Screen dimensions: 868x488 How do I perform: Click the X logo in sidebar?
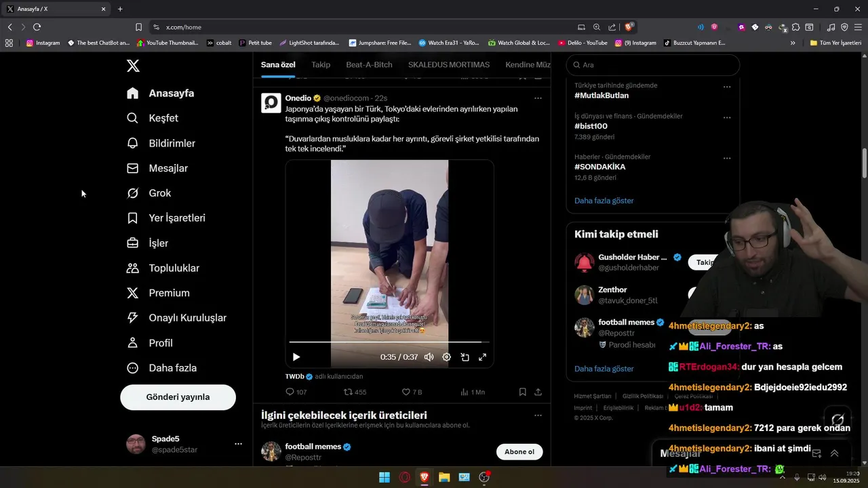(x=133, y=66)
